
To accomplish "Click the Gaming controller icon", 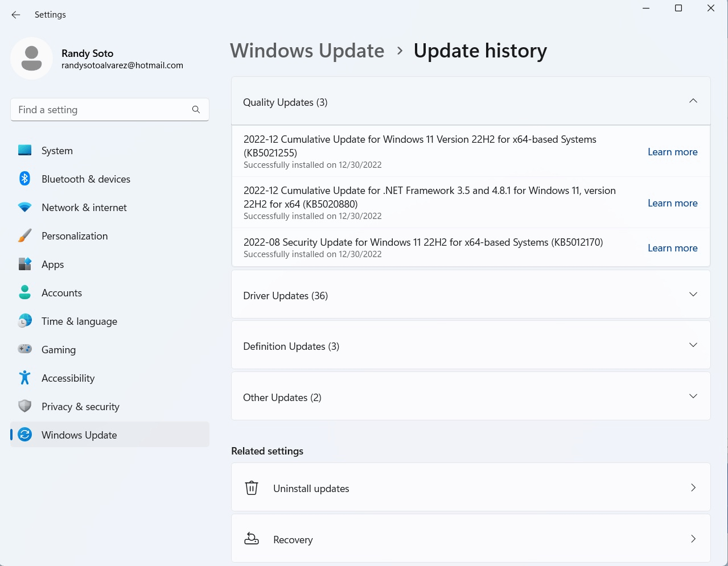I will tap(25, 349).
